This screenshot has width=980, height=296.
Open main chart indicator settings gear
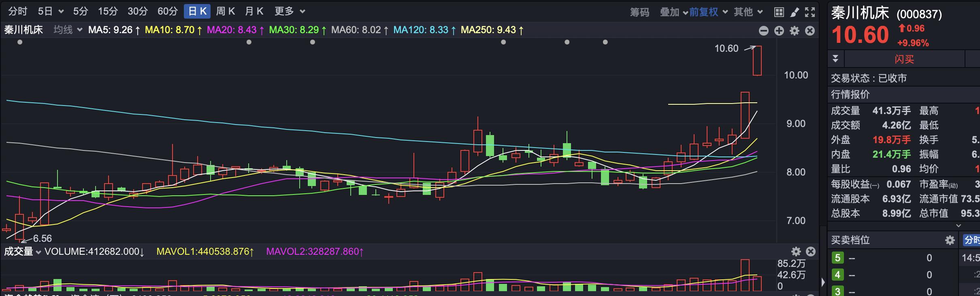[795, 31]
